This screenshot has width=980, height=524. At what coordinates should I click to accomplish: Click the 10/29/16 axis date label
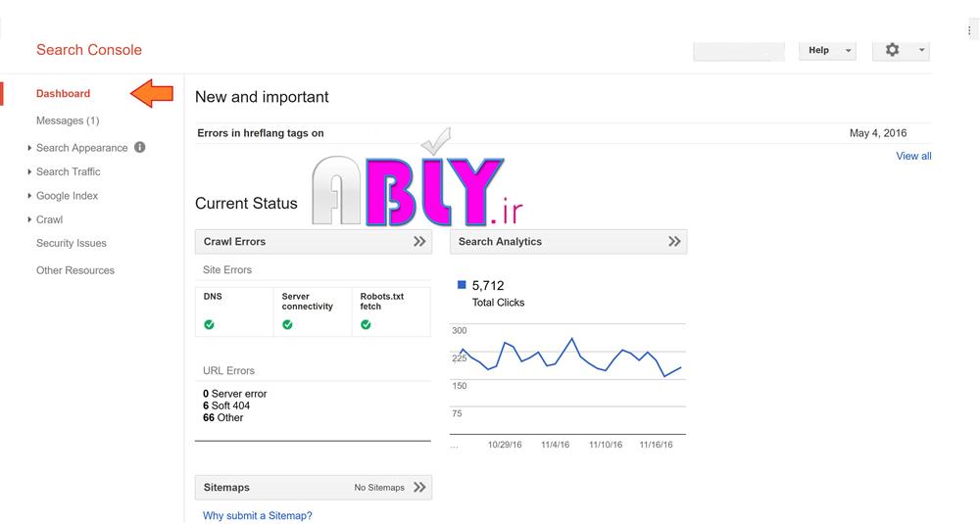tap(505, 445)
